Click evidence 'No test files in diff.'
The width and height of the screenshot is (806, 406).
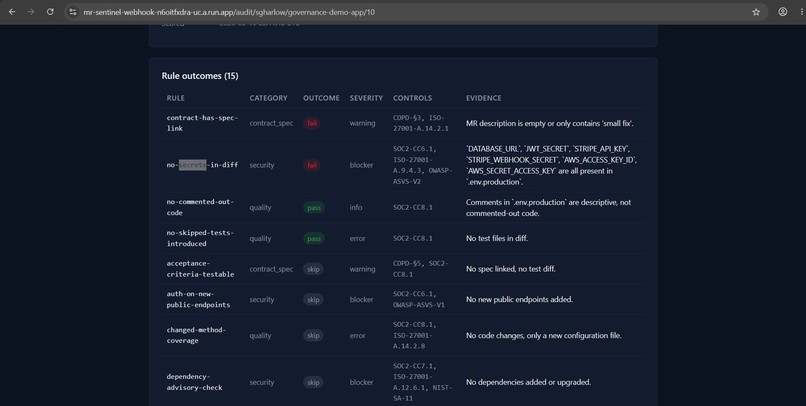497,238
